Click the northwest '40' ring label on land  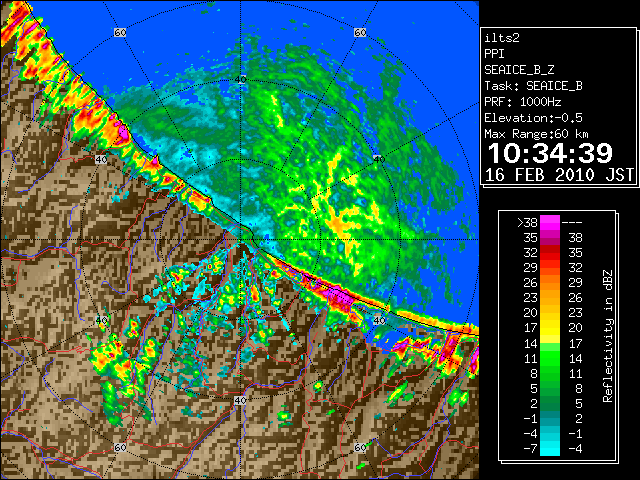tap(101, 159)
